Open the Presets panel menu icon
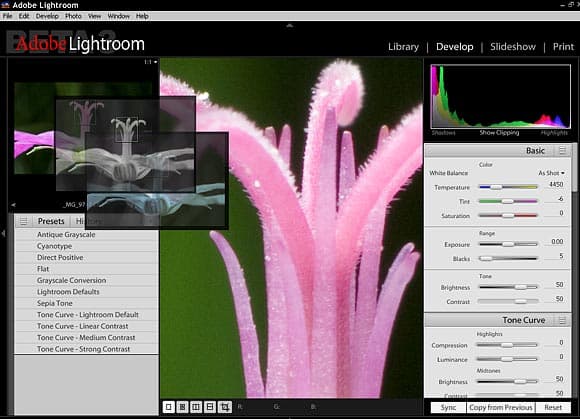Viewport: 580px width, 419px height. tap(23, 221)
